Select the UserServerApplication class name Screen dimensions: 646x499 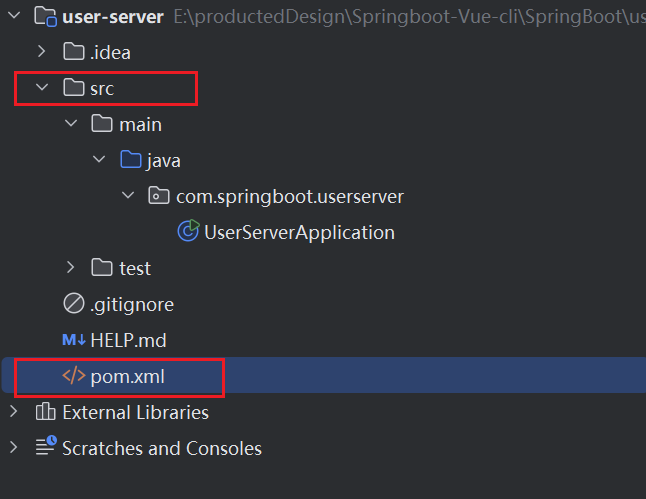(x=299, y=232)
